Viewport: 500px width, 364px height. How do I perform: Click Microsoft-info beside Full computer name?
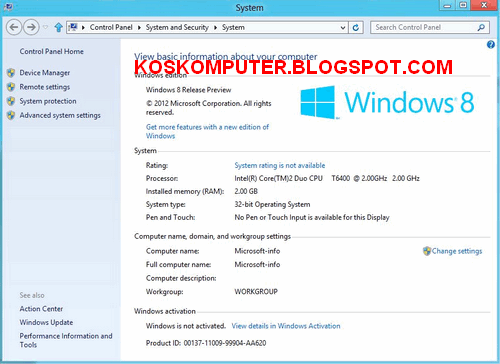point(257,265)
